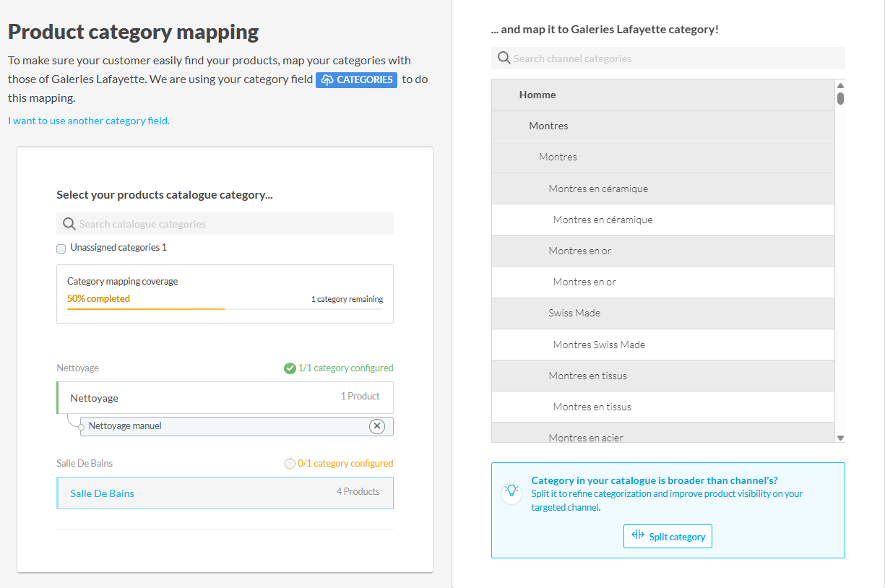Viewport: 885px width, 588px height.
Task: Click the lightbulb tip icon
Action: pyautogui.click(x=511, y=491)
